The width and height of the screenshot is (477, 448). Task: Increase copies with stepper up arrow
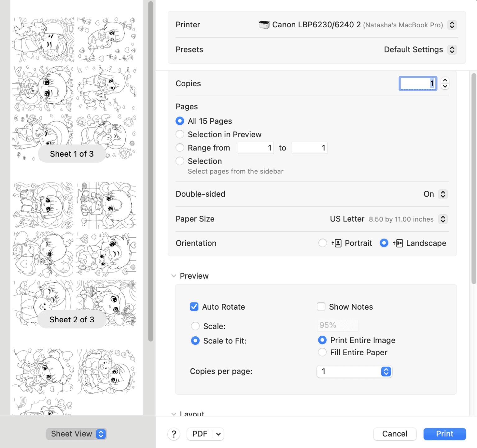445,80
